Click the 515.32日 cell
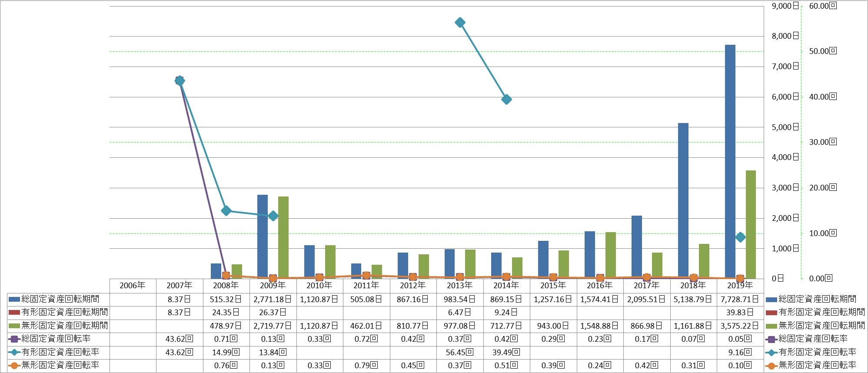This screenshot has width=868, height=373. [x=226, y=299]
